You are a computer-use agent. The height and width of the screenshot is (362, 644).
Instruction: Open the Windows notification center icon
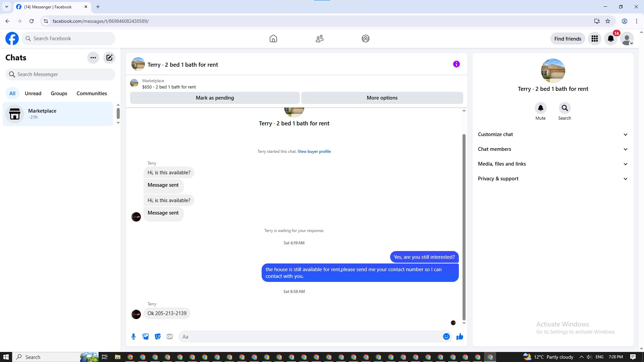tap(633, 357)
